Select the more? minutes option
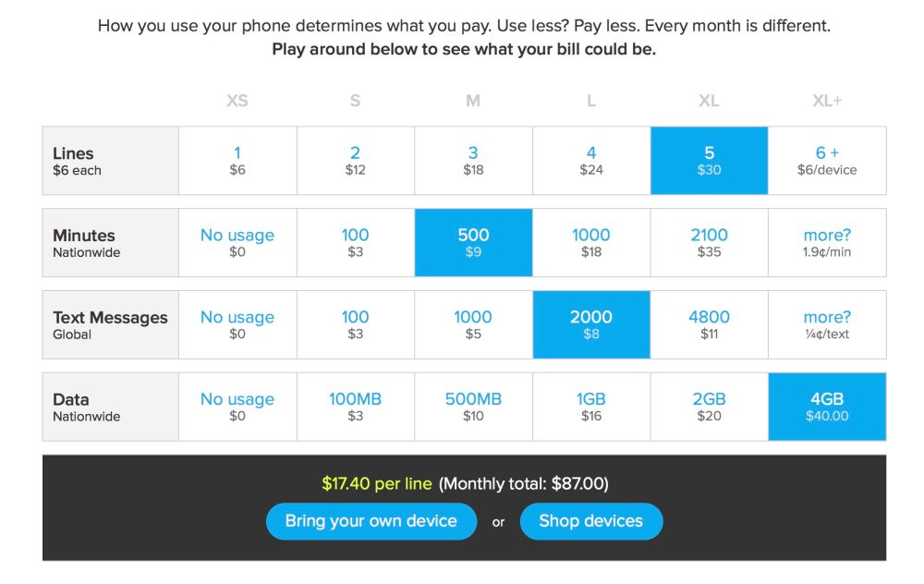This screenshot has height=584, width=924. click(x=826, y=242)
